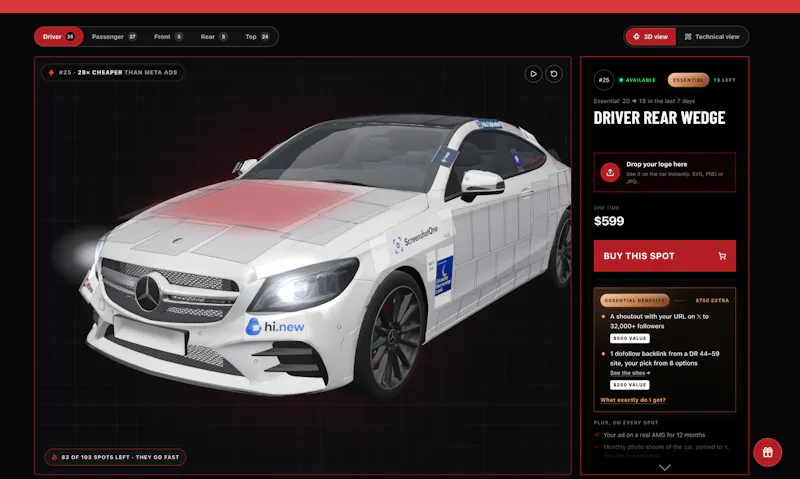Image resolution: width=800 pixels, height=479 pixels.
Task: Start the car rotation play button
Action: pos(533,74)
